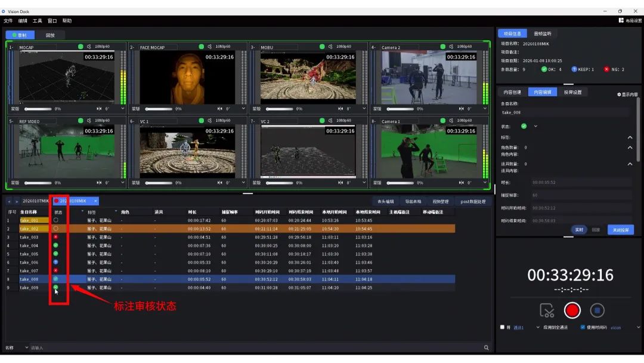Switch to the 回放 tab

(50, 35)
